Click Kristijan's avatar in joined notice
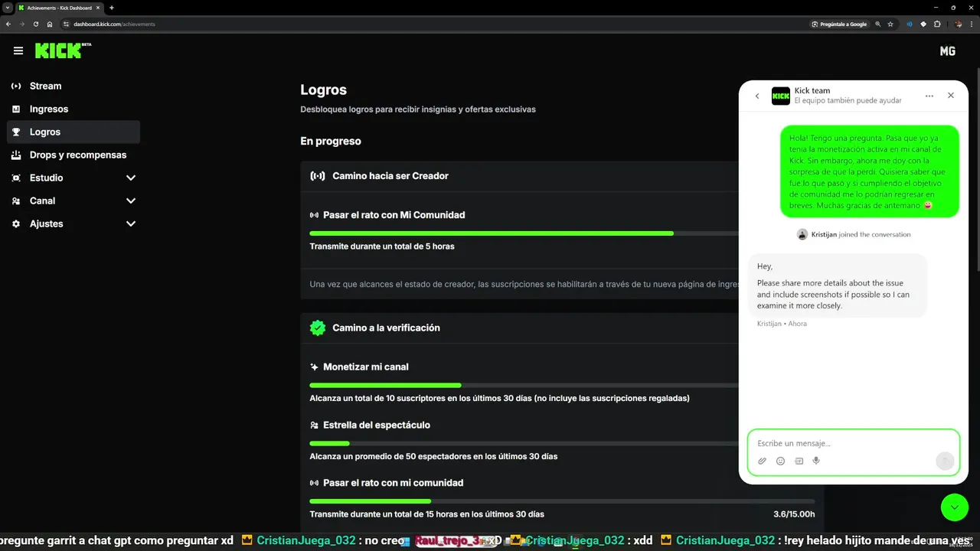The image size is (980, 551). pyautogui.click(x=802, y=234)
